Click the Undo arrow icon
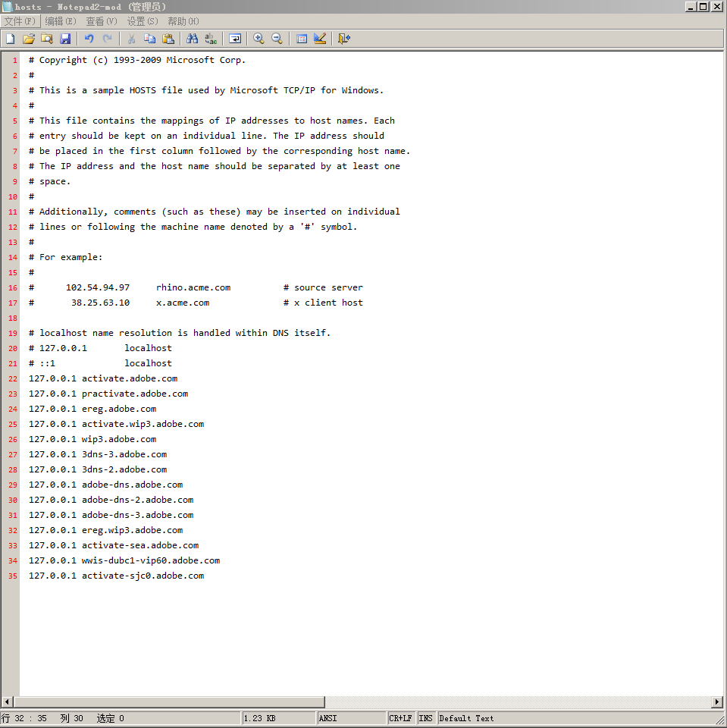 [x=89, y=39]
